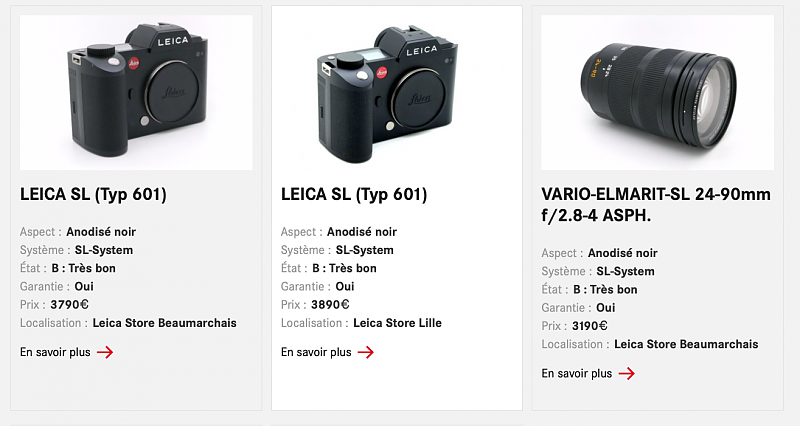The image size is (800, 426).
Task: Open the second Leica SL camera photo
Action: coord(397,92)
